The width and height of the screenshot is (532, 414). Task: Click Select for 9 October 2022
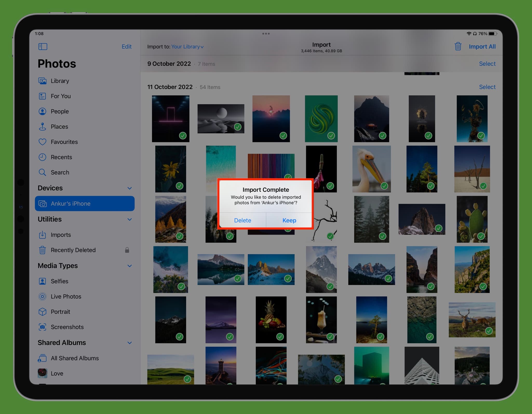tap(487, 64)
